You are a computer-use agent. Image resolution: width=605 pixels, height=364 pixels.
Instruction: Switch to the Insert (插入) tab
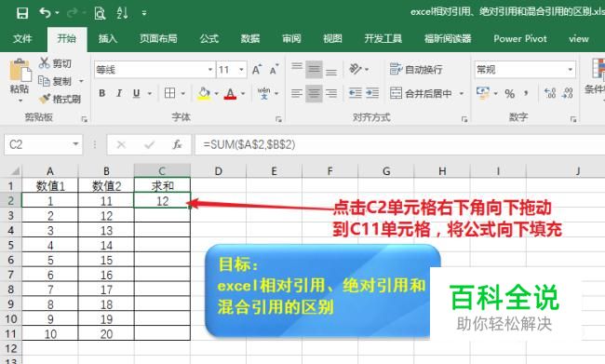108,38
